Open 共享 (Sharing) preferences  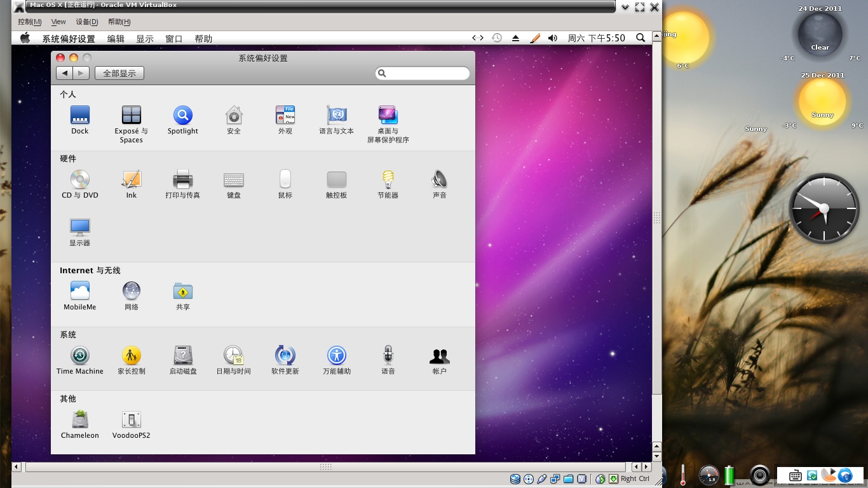tap(183, 296)
